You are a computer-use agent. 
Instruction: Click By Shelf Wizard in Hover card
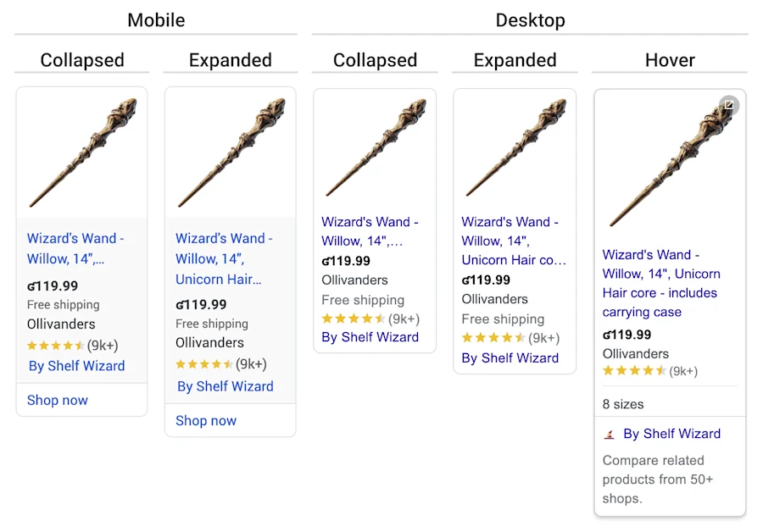pyautogui.click(x=671, y=434)
